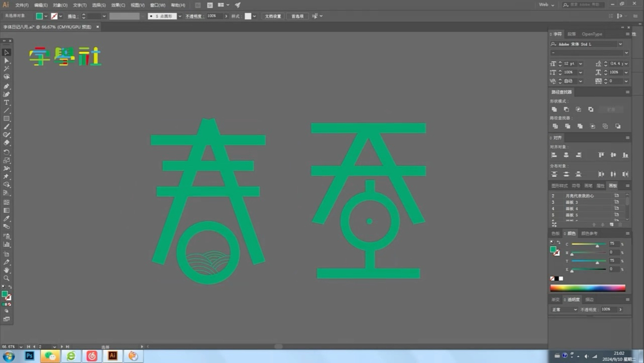Switch to the 渐变 tab

(555, 299)
